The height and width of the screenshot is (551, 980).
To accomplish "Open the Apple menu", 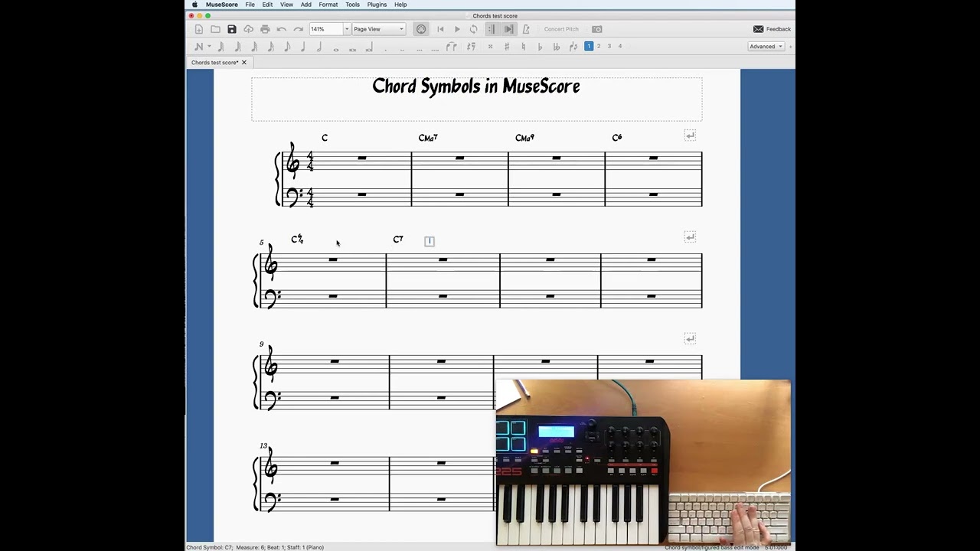I will [194, 5].
